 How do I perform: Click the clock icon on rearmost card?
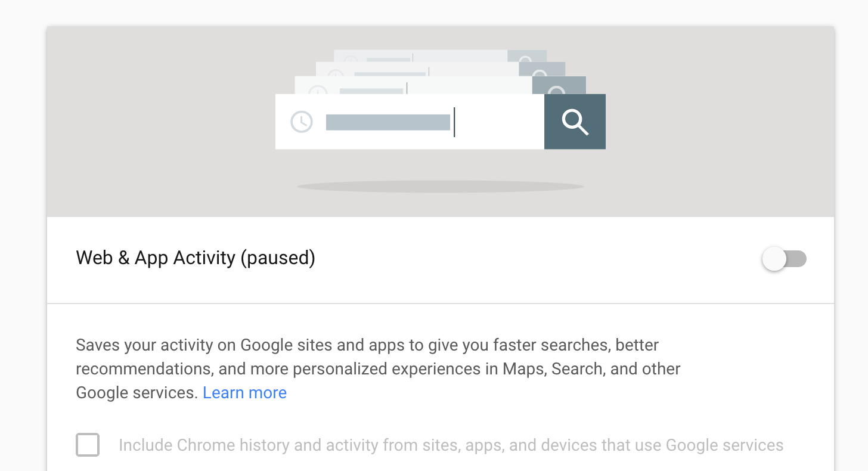351,59
